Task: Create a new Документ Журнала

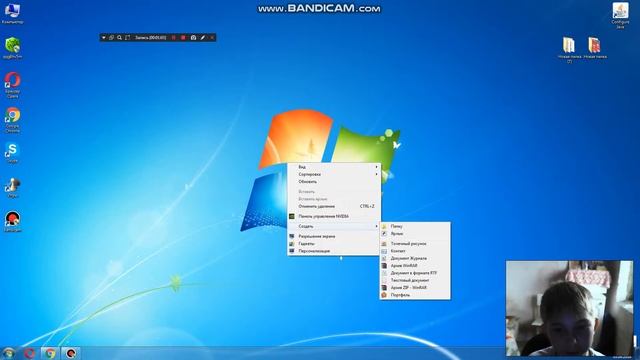Action: [415, 258]
